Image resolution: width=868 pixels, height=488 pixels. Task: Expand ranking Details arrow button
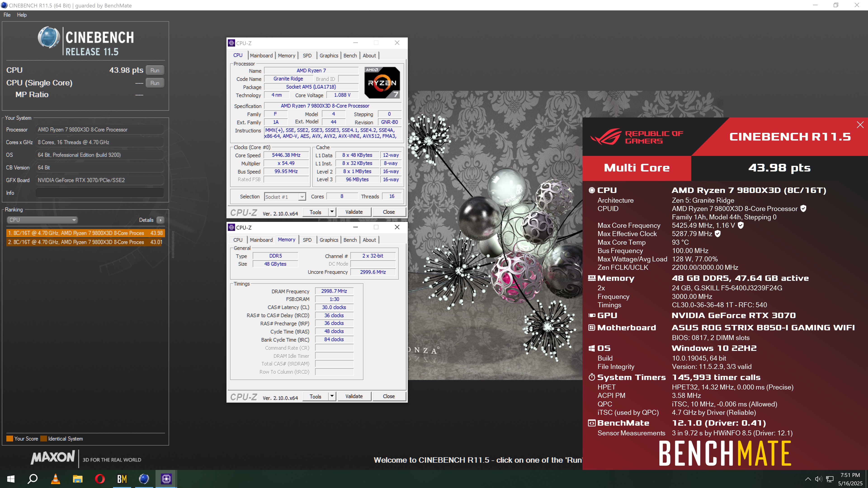pos(160,220)
